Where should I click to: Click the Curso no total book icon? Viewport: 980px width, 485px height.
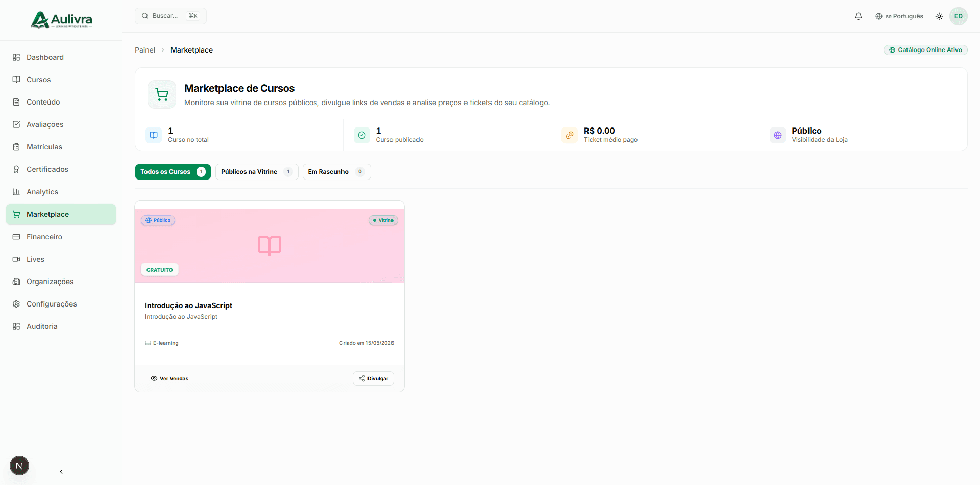[x=154, y=135]
